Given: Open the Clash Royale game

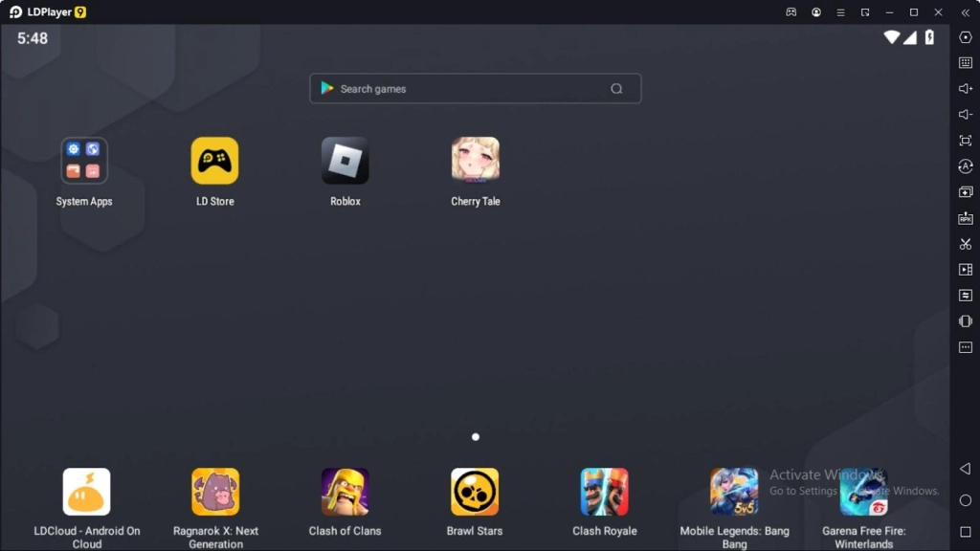Looking at the screenshot, I should 605,492.
